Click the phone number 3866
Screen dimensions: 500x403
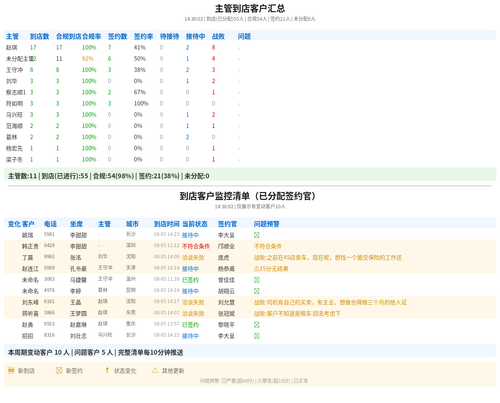[49, 313]
